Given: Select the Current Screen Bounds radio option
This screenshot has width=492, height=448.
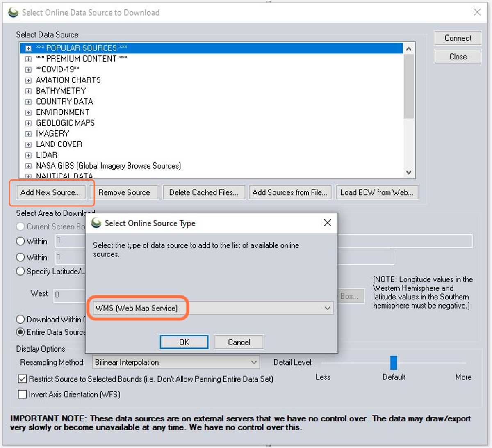Looking at the screenshot, I should coord(20,226).
